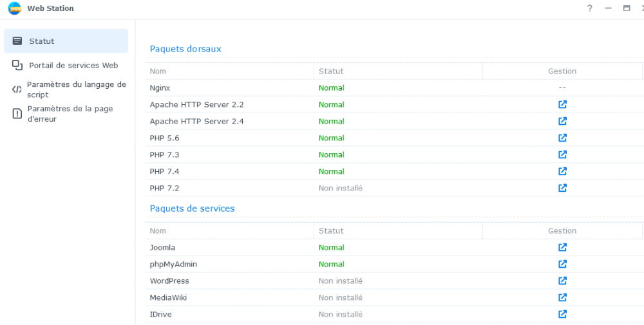This screenshot has height=325, width=644.
Task: Open management link for PHP 7.2
Action: (x=562, y=188)
